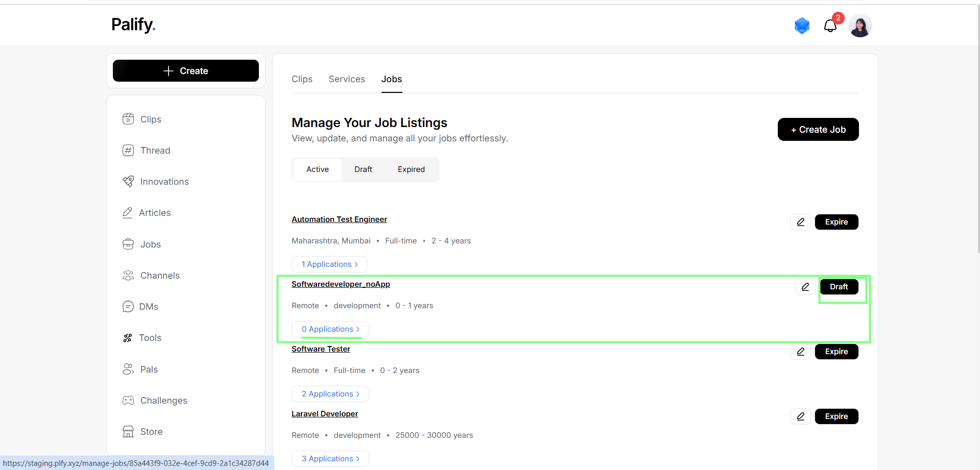Select the Jobs tab
The image size is (980, 470).
(392, 79)
